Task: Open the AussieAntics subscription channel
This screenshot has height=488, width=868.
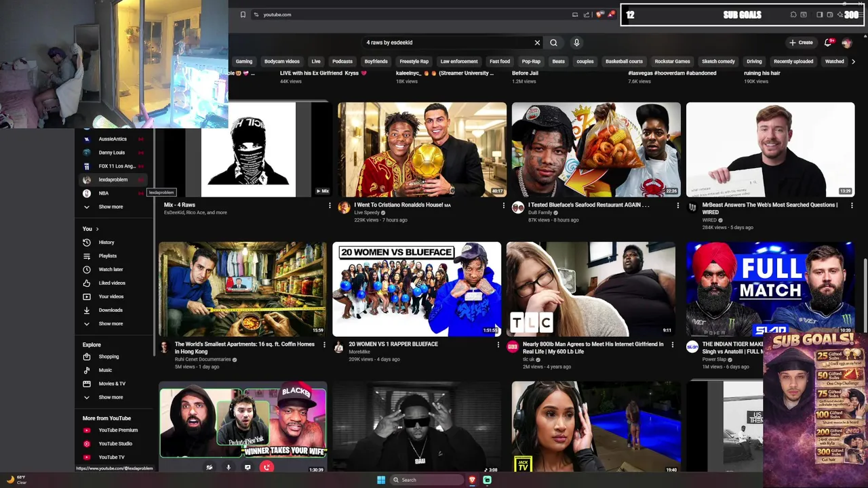Action: pyautogui.click(x=114, y=139)
